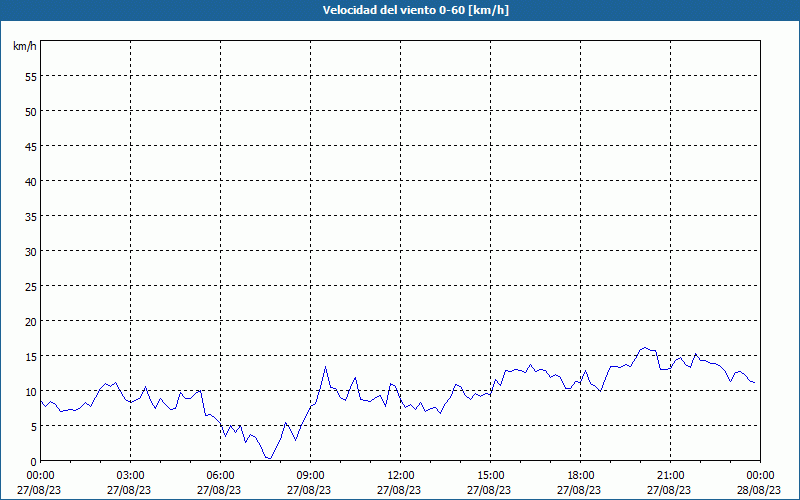This screenshot has width=800, height=500.
Task: Click the chart title 'Velocidad del viento 0-60 [km/h]'
Action: [x=415, y=10]
